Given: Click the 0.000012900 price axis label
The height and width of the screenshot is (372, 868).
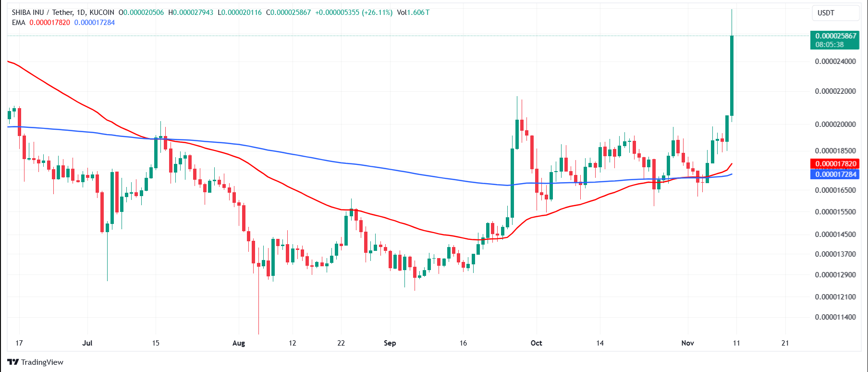Looking at the screenshot, I should pyautogui.click(x=835, y=275).
